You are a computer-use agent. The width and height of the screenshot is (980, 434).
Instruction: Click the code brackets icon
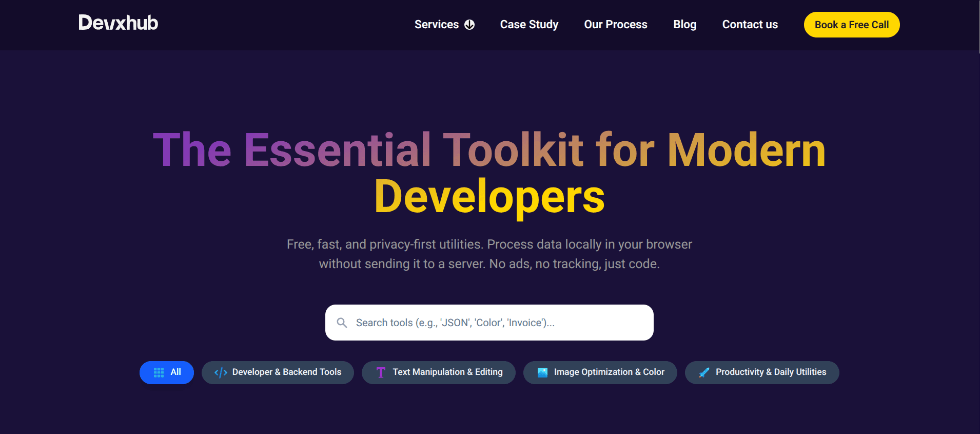coord(221,373)
